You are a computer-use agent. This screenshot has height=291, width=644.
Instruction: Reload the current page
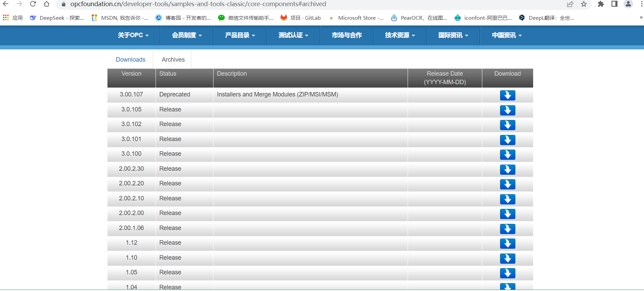[x=33, y=4]
